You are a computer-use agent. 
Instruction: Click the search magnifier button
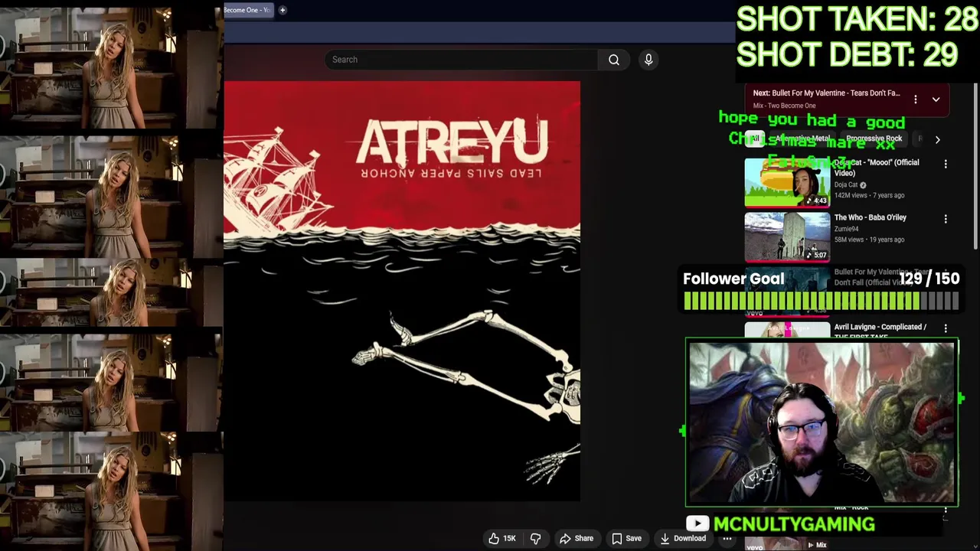click(614, 60)
